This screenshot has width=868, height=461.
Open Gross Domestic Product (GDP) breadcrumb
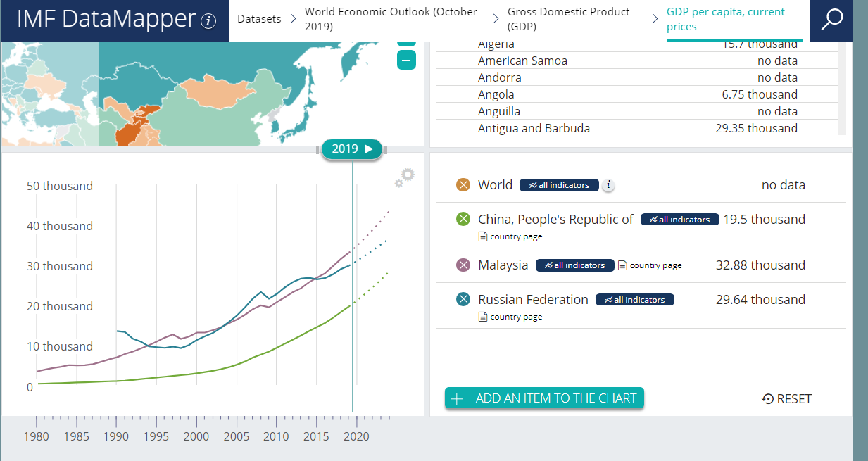[569, 20]
